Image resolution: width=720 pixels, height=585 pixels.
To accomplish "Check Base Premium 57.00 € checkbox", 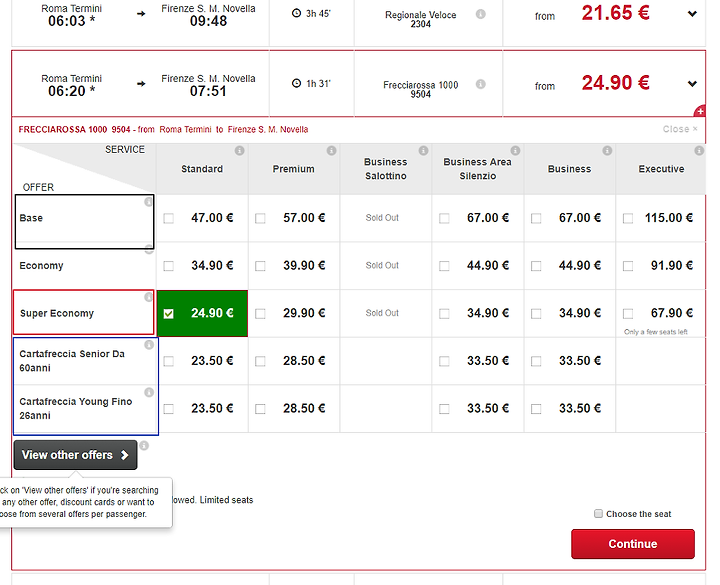I will click(260, 218).
